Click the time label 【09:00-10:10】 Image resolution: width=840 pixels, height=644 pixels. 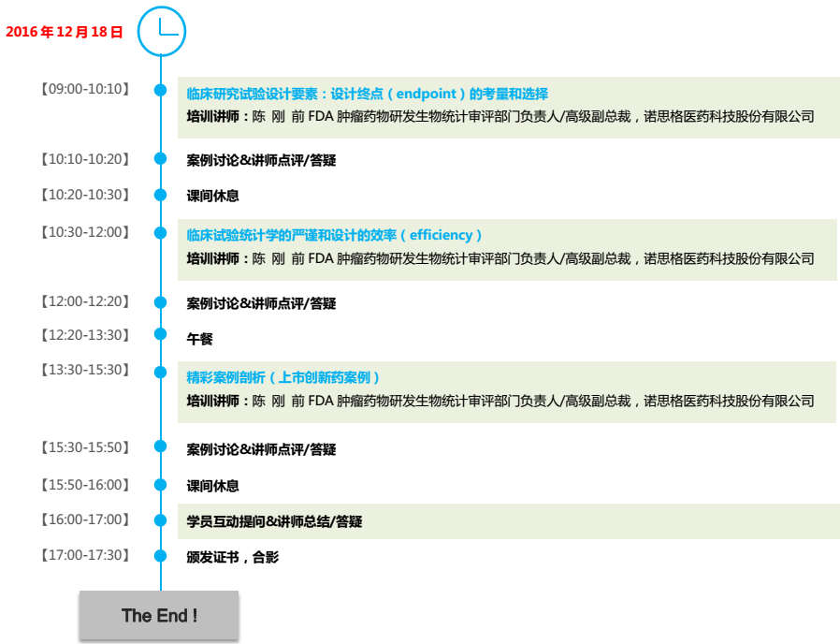[x=86, y=89]
